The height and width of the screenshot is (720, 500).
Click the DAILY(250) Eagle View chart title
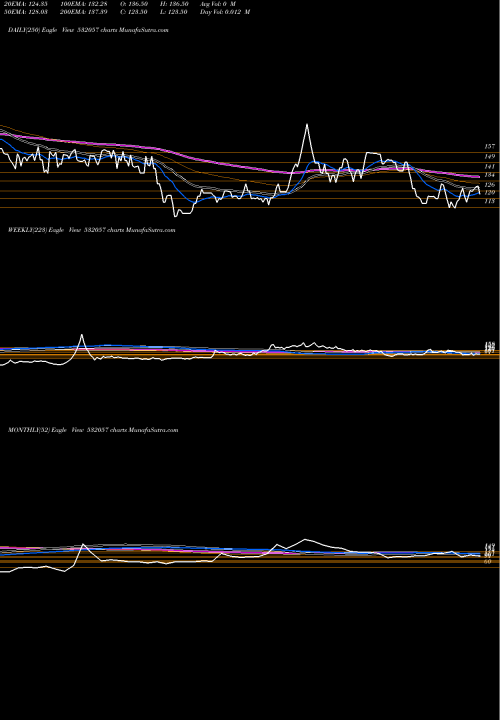pos(88,30)
